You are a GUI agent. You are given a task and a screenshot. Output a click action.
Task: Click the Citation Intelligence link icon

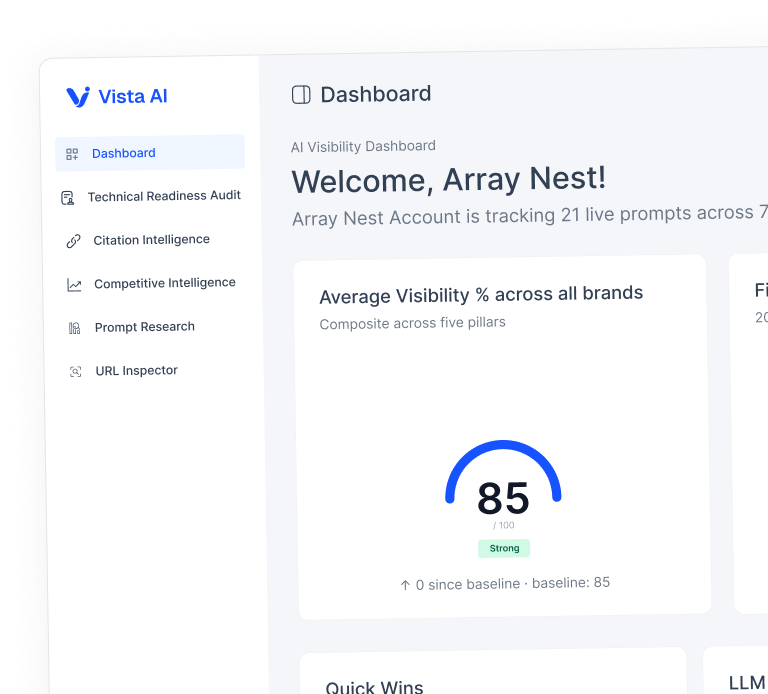[x=73, y=241]
